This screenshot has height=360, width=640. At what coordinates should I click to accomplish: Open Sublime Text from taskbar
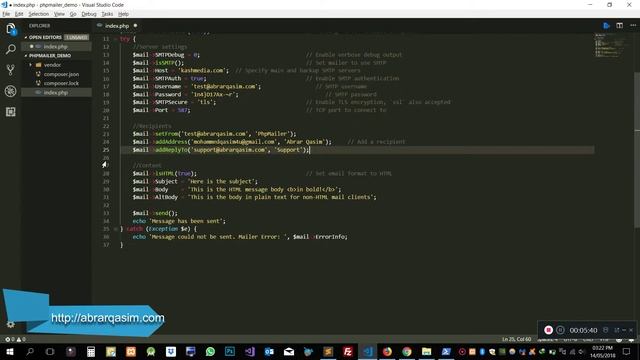click(328, 351)
